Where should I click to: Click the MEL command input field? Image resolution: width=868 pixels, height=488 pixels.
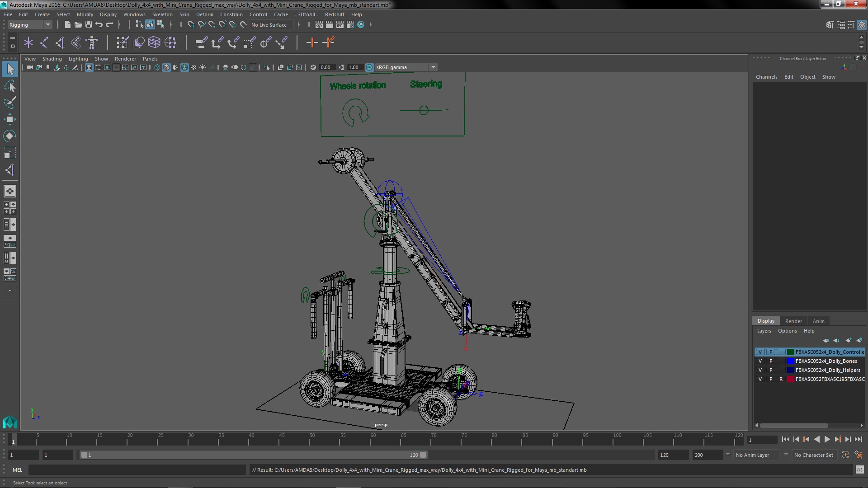(x=137, y=470)
